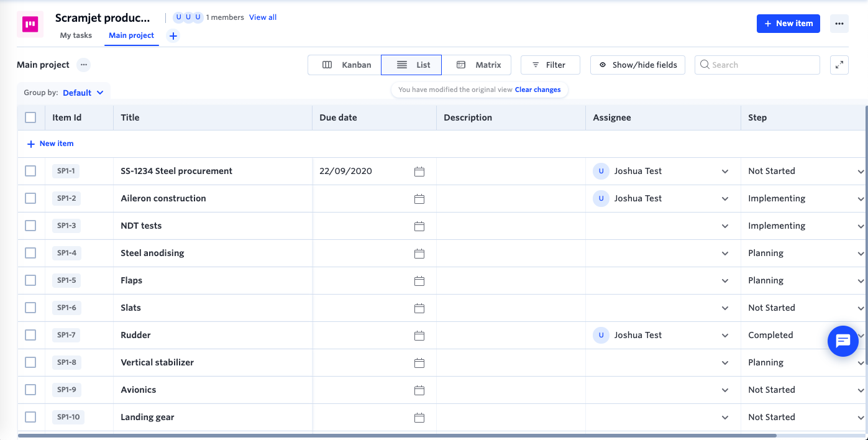Switch to Matrix view
The image size is (868, 440).
477,65
